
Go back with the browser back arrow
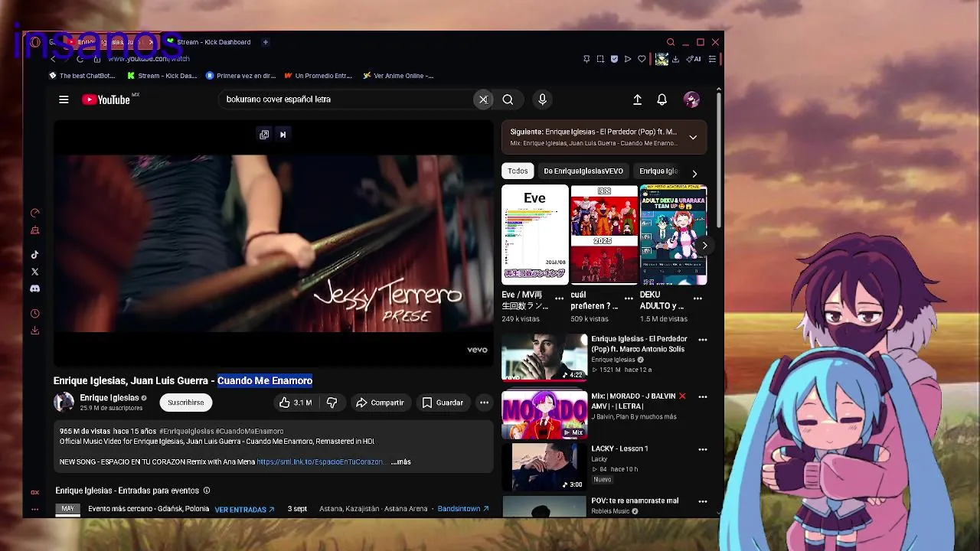[x=53, y=59]
